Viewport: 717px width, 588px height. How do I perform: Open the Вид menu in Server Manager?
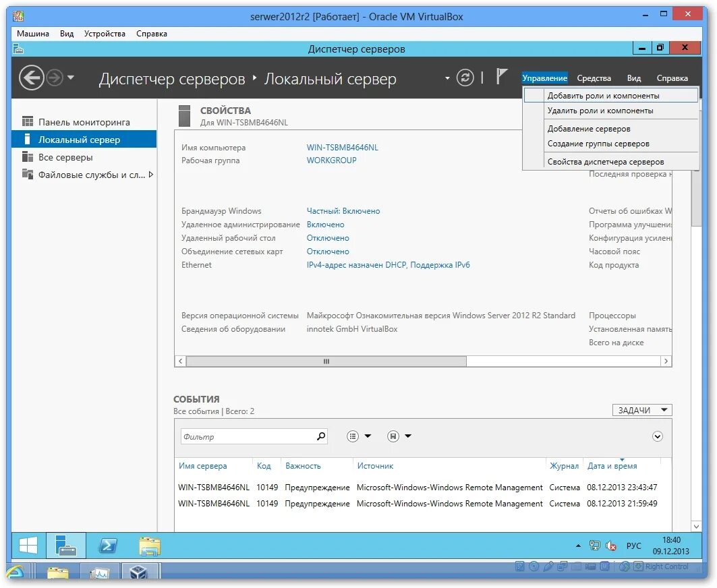634,78
